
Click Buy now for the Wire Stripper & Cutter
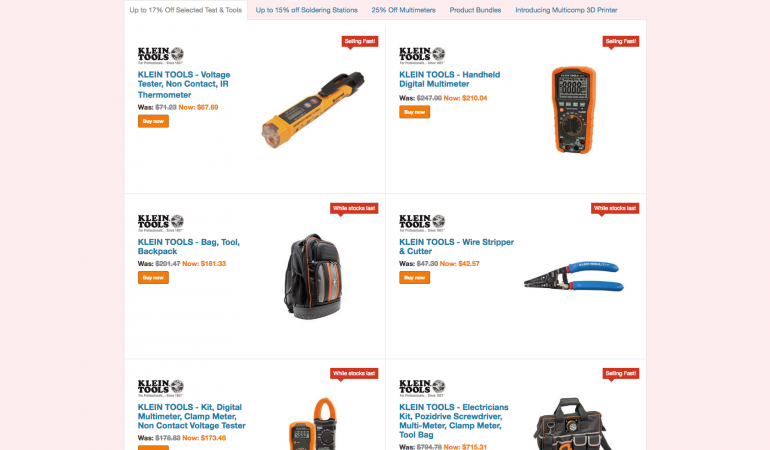[414, 278]
